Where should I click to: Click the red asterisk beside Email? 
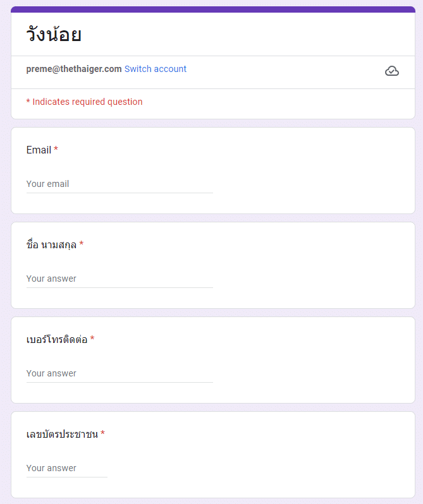coord(56,150)
